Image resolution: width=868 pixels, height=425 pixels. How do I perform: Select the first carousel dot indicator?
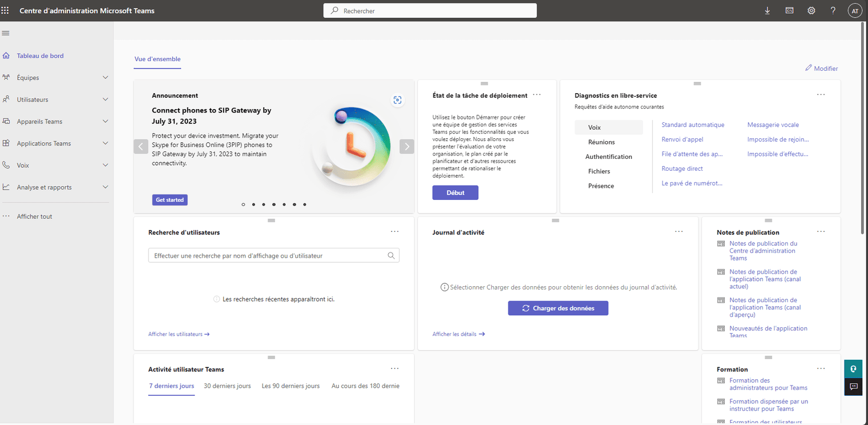243,204
